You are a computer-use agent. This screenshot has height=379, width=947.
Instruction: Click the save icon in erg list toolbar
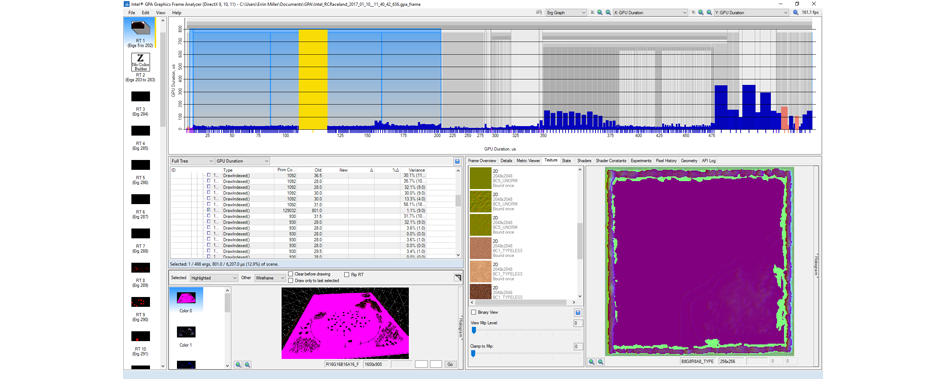(457, 161)
